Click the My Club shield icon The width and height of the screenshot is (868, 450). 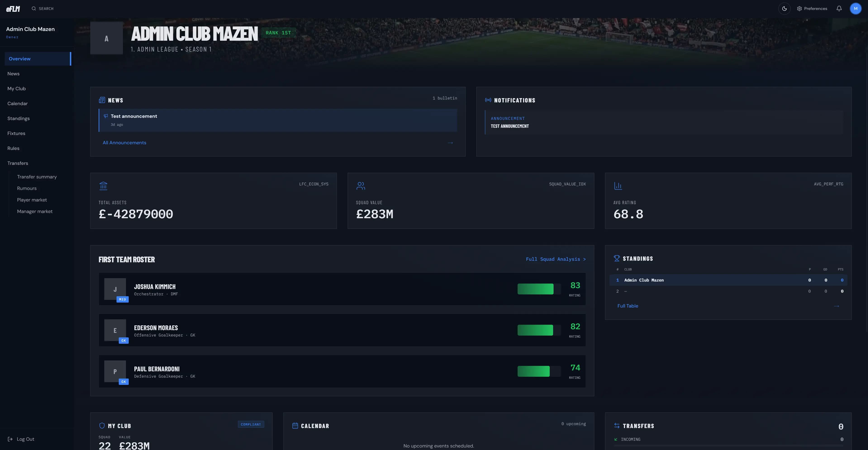[x=102, y=426]
